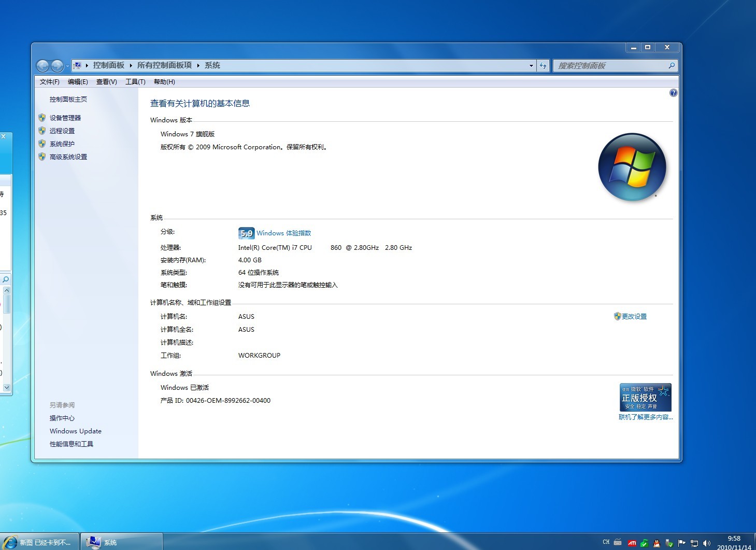The image size is (756, 550).
Task: Click the shield icon beside 高级系统设置
Action: coord(42,157)
